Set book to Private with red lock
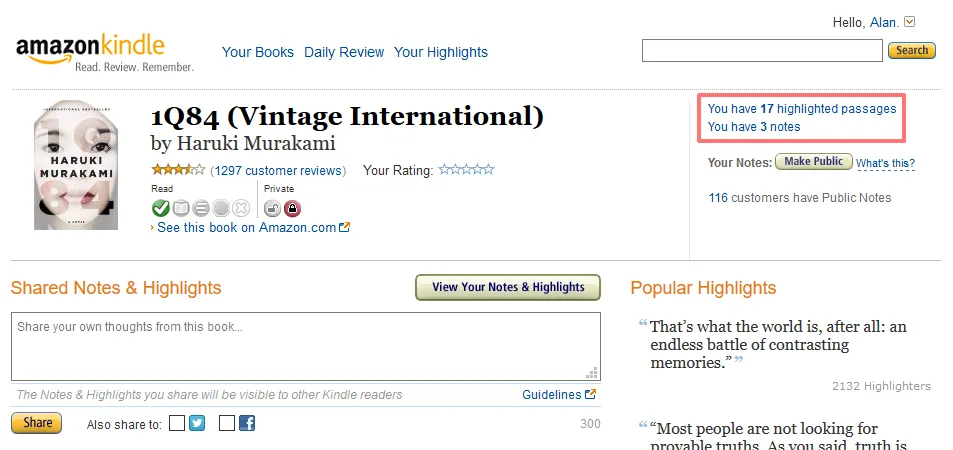This screenshot has width=953, height=450. [292, 208]
